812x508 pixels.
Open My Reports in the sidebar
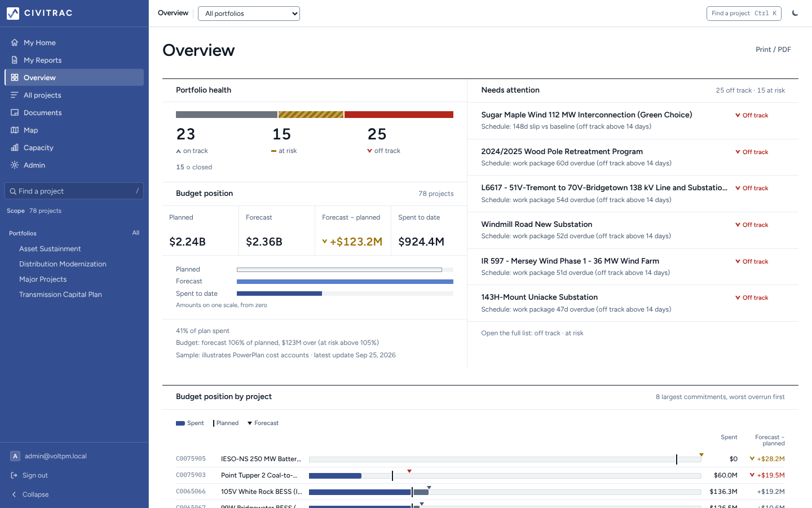click(74, 60)
